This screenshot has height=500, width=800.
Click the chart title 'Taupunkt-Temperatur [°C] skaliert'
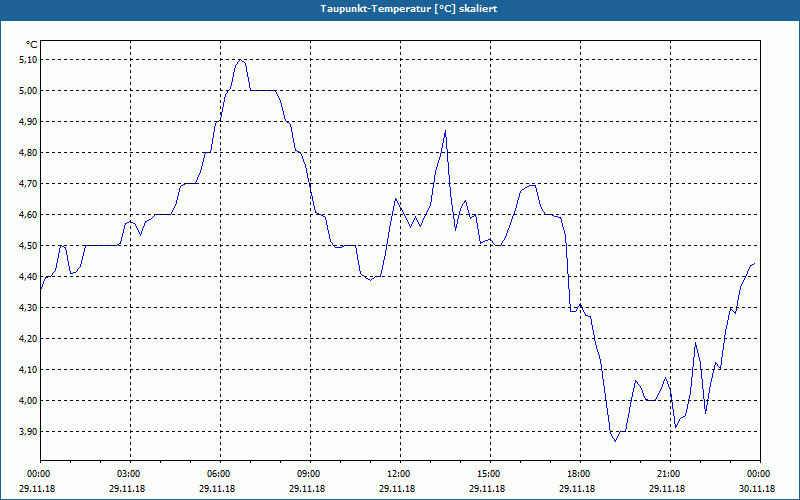point(409,9)
